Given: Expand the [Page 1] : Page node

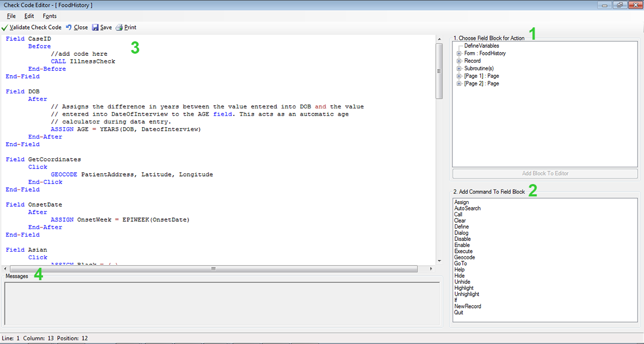Looking at the screenshot, I should [x=459, y=76].
